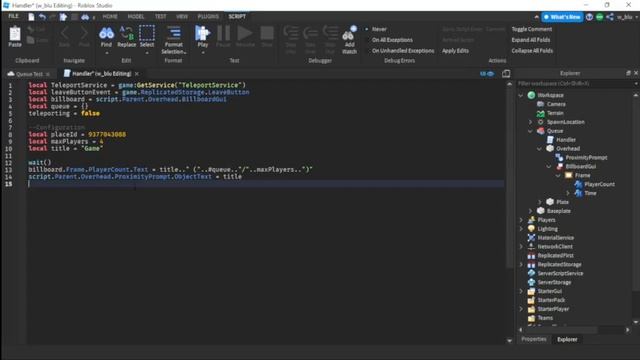This screenshot has height=360, width=640.
Task: Click the round blue icon next to What's New
Action: click(x=589, y=17)
